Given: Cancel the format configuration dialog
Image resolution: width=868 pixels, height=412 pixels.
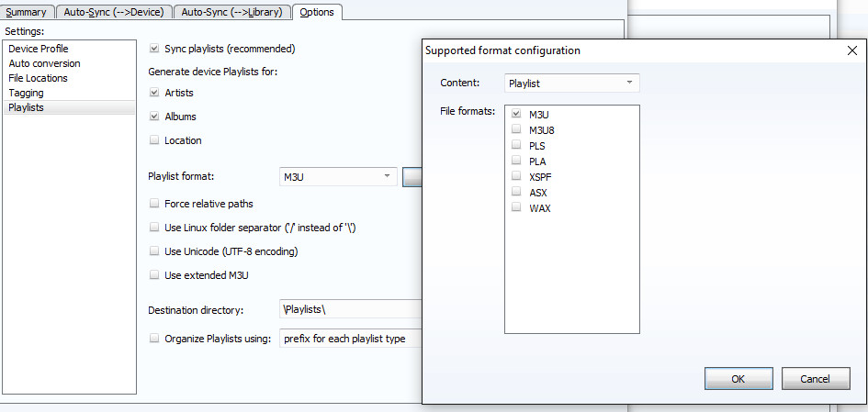Looking at the screenshot, I should point(816,379).
